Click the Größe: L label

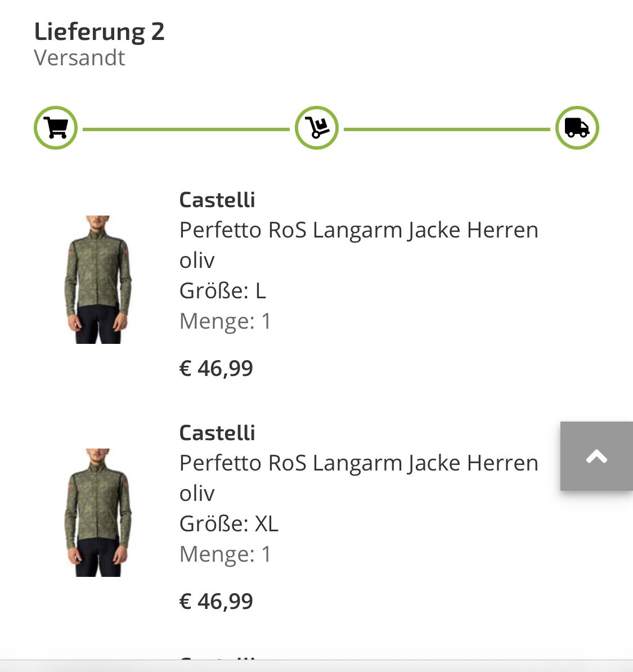[223, 291]
